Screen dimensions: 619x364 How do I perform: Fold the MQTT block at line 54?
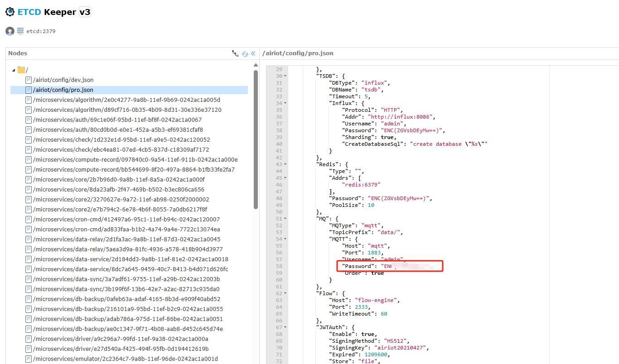tap(285, 239)
